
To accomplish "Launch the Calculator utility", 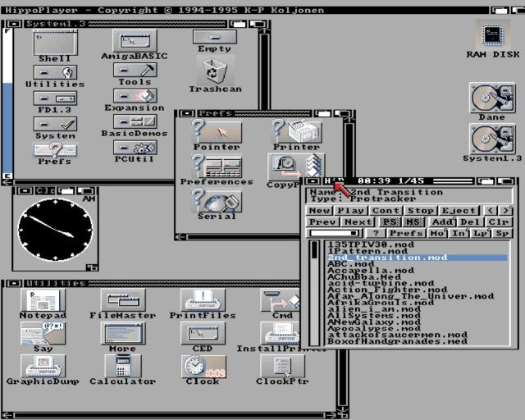I will point(122,366).
